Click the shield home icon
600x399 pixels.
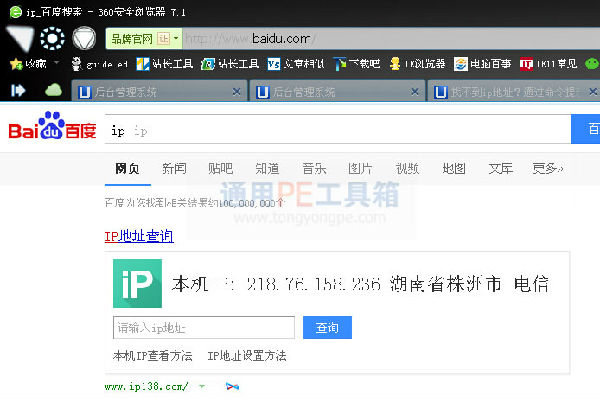click(x=84, y=38)
